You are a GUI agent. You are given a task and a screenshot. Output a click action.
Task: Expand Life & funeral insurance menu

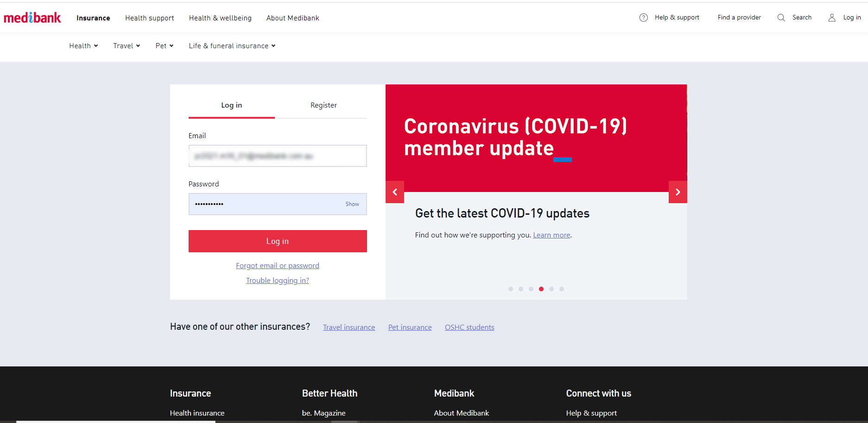coord(231,45)
